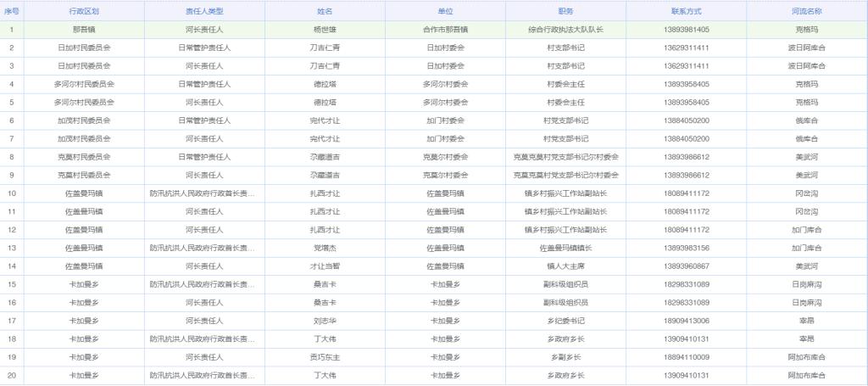
Task: Click phone number 13893981405
Action: pyautogui.click(x=686, y=30)
